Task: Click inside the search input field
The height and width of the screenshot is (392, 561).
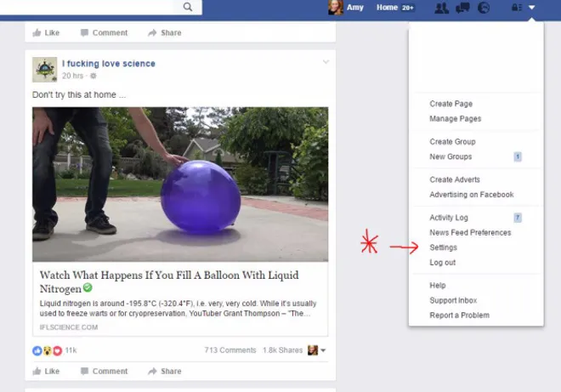Action: [x=87, y=7]
